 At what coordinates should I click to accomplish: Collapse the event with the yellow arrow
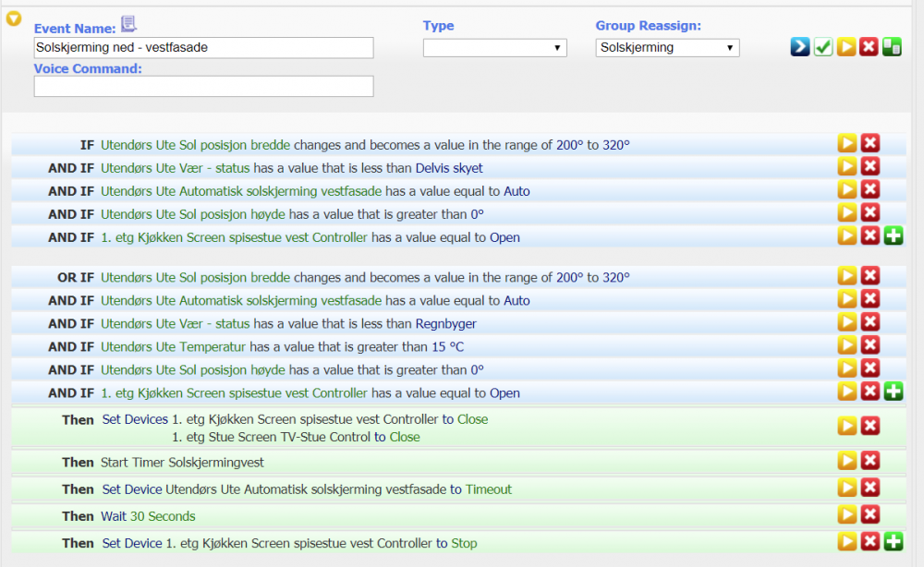(x=13, y=19)
